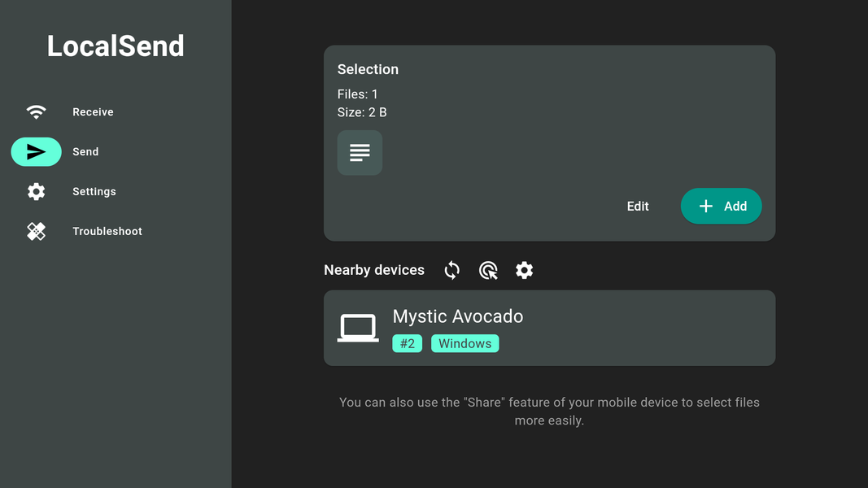Viewport: 868px width, 488px height.
Task: Open send mode gear beside Nearby devices
Action: [x=525, y=270]
